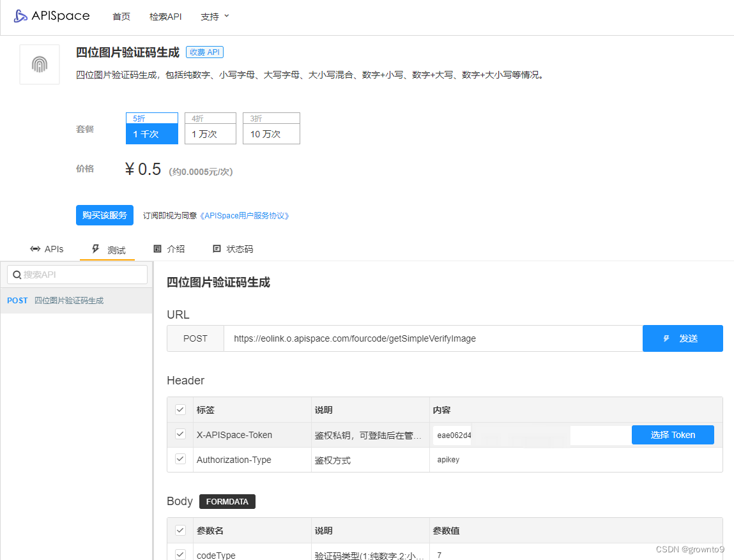Viewport: 734px width, 560px height.
Task: Click the 购买该服务 button
Action: [104, 215]
